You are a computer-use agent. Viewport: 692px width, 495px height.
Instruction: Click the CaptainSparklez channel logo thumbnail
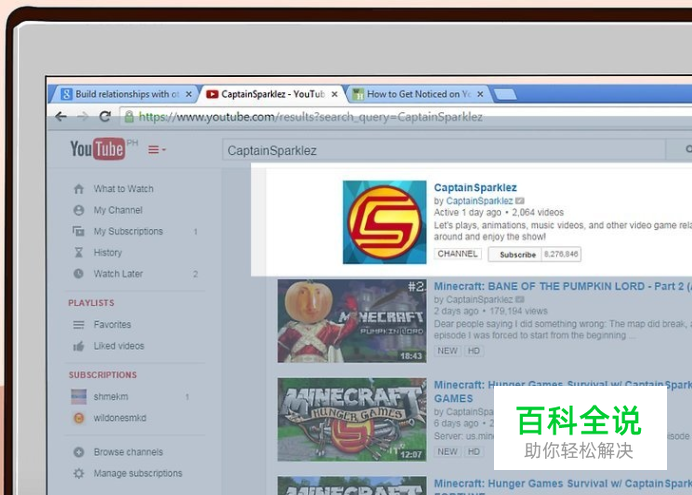pos(384,222)
